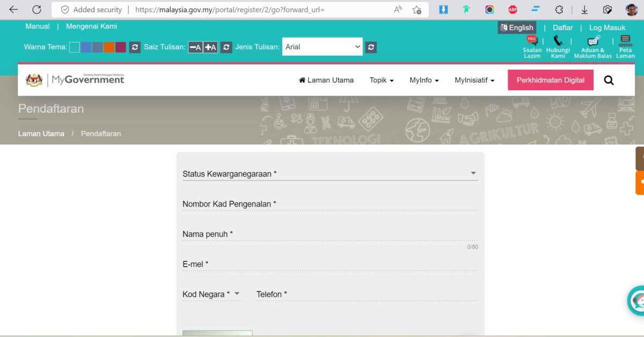Open the MyInisiatif menu

(x=474, y=80)
